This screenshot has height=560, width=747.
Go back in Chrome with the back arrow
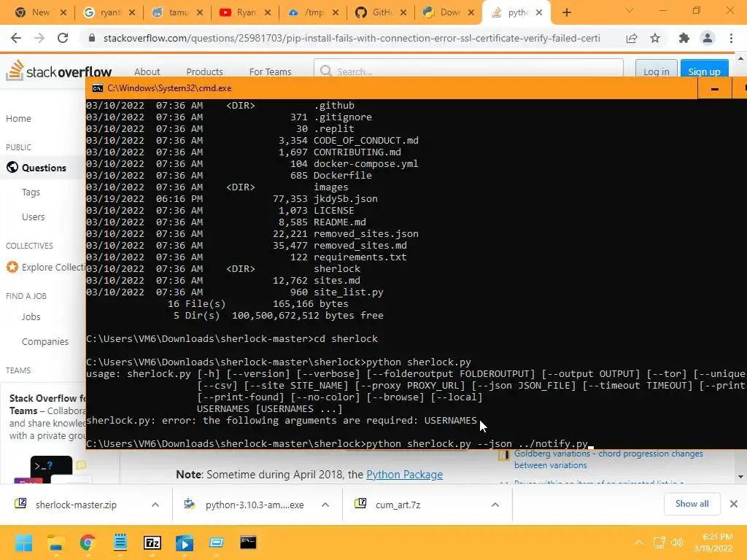pos(16,38)
